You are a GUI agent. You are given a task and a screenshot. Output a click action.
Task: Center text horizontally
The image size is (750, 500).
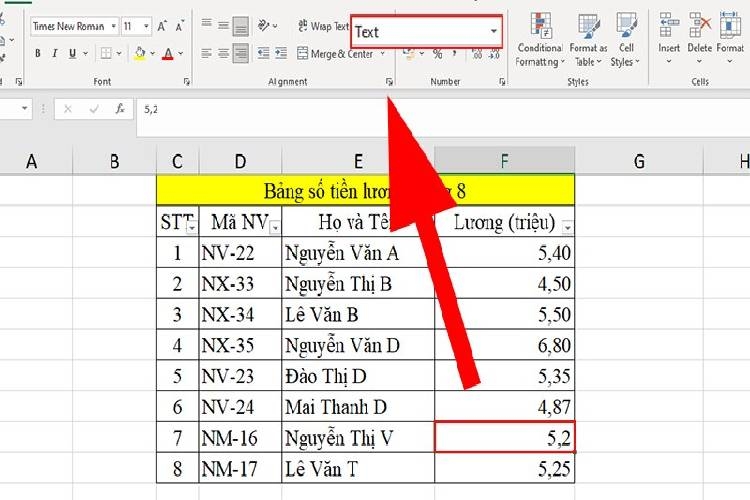pyautogui.click(x=223, y=54)
